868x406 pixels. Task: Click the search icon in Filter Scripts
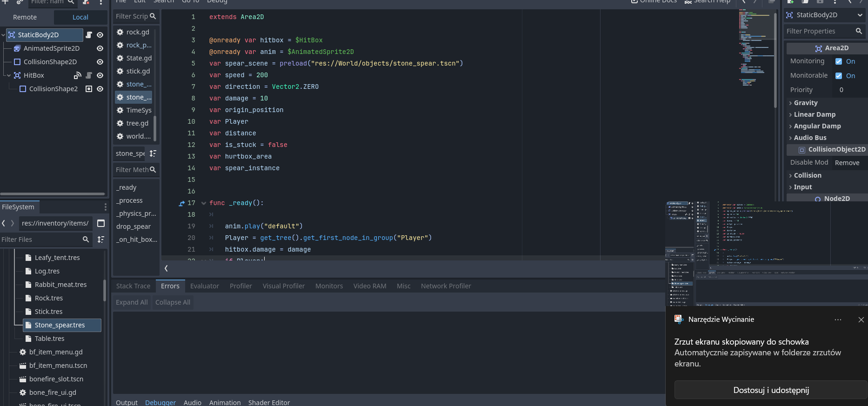(x=153, y=16)
